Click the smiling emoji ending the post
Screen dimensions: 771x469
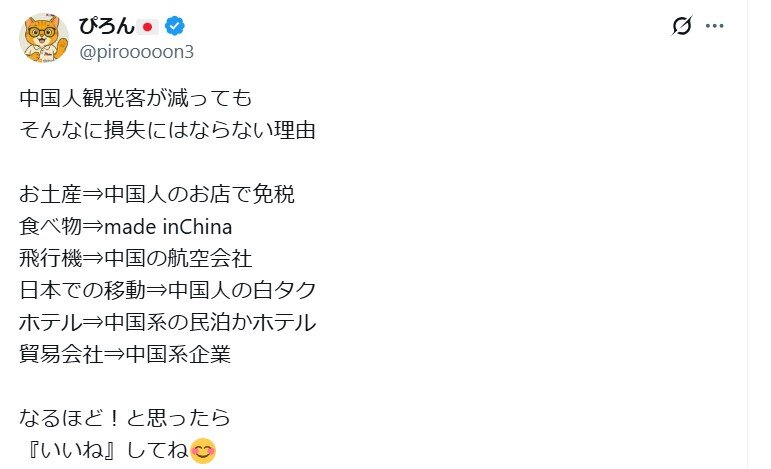pos(203,451)
